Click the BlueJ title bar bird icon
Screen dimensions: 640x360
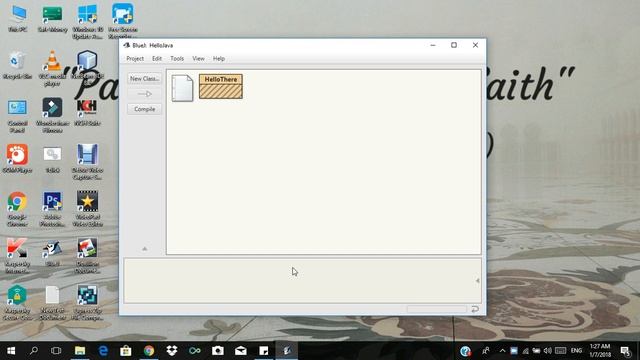pyautogui.click(x=127, y=45)
